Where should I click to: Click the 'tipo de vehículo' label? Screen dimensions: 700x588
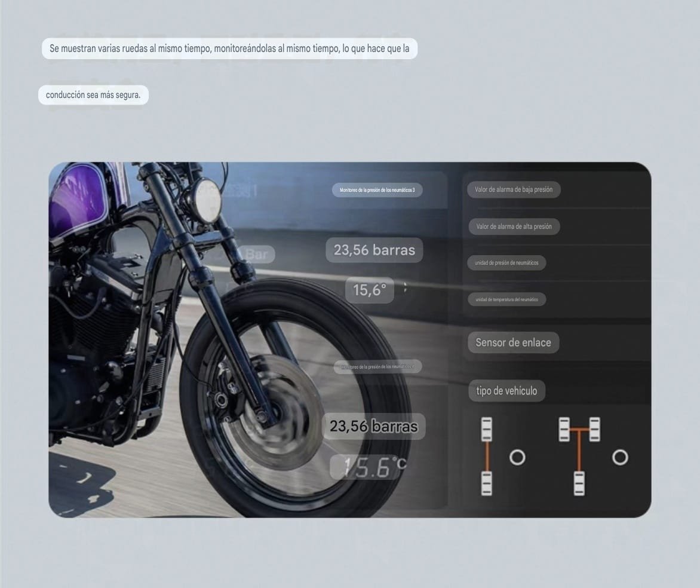click(506, 391)
